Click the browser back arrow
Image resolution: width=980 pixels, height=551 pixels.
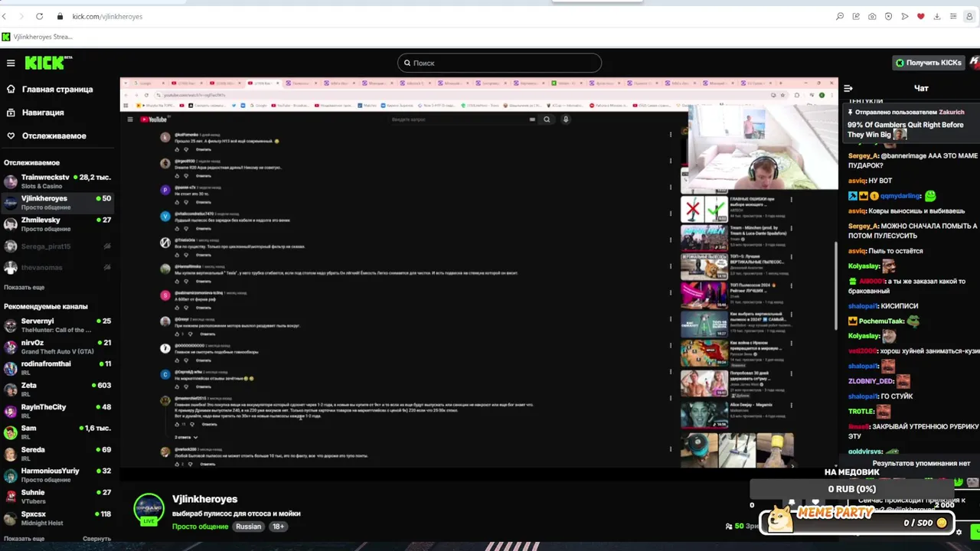(5, 16)
